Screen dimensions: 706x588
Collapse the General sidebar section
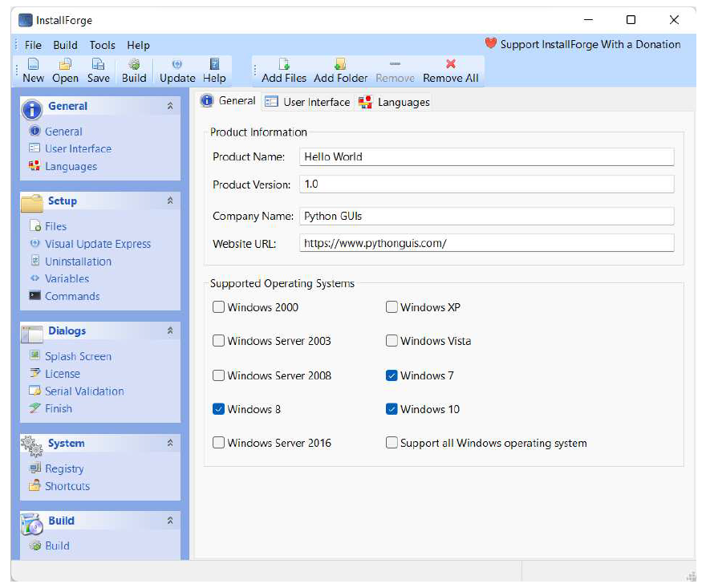pyautogui.click(x=169, y=106)
